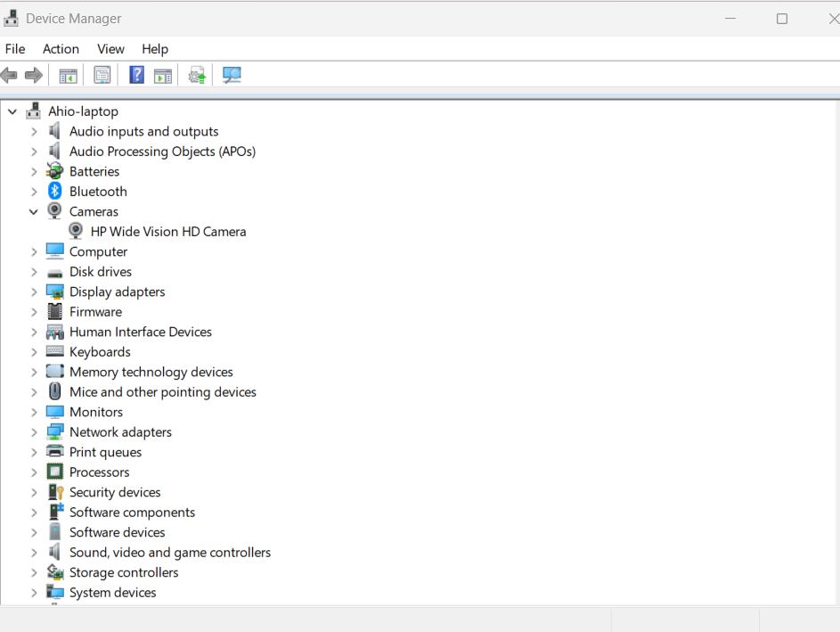Click the Keyboards category icon
Screen dimensions: 840x632
coord(54,351)
